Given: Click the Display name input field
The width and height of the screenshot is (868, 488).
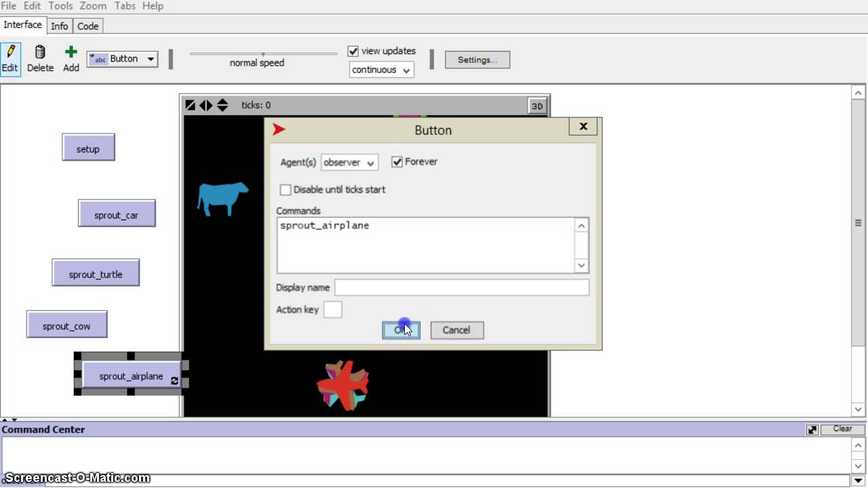Looking at the screenshot, I should 462,287.
